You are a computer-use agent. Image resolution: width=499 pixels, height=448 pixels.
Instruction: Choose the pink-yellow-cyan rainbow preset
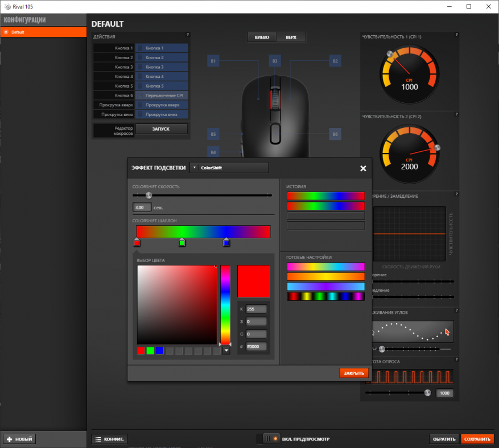coord(325,267)
